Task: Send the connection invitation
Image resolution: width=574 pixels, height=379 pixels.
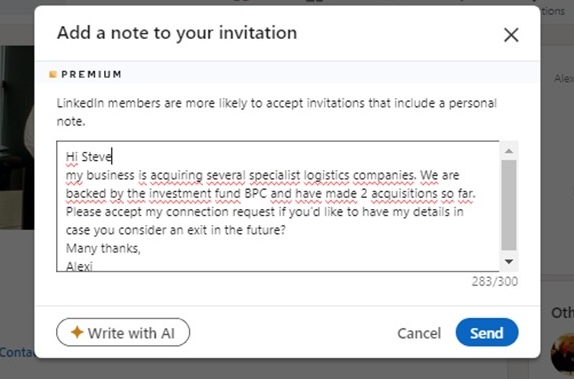Action: [487, 332]
